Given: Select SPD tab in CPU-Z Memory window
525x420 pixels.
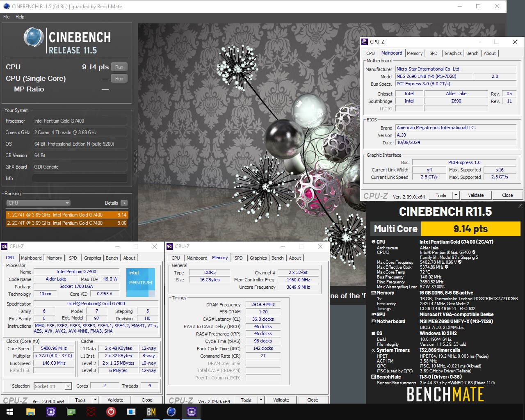Looking at the screenshot, I should click(239, 258).
